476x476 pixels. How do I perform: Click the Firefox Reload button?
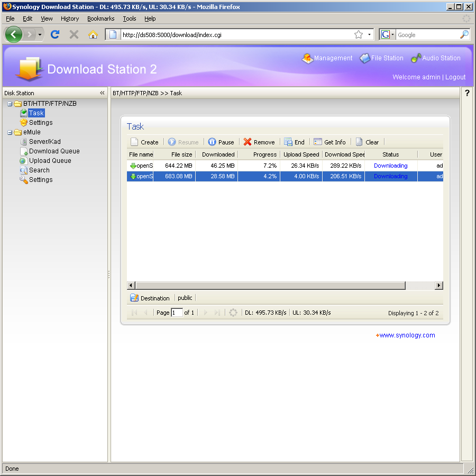click(x=55, y=34)
